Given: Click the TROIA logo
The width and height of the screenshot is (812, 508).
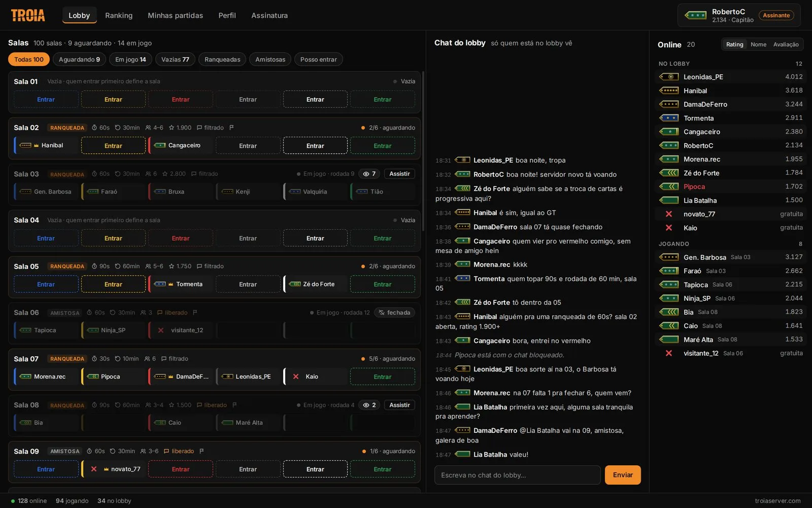Looking at the screenshot, I should pos(28,15).
